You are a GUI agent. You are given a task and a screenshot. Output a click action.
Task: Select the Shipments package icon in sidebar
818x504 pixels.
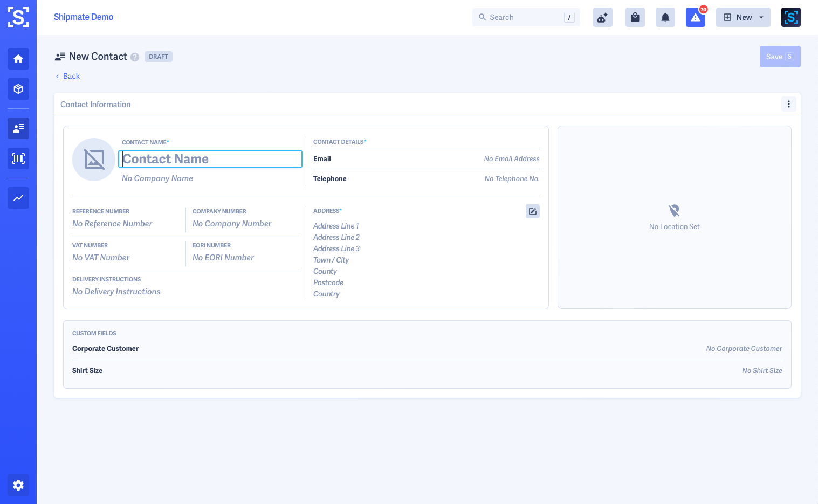tap(18, 89)
